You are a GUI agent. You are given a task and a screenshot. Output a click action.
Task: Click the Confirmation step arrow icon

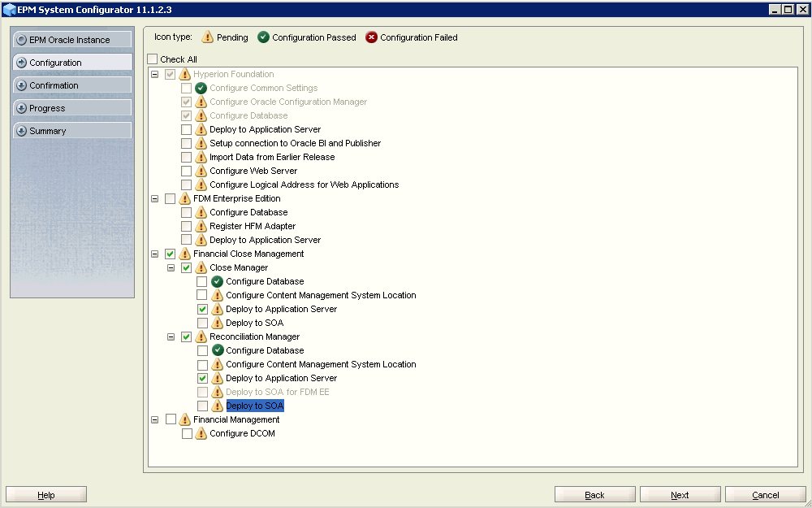click(x=21, y=85)
